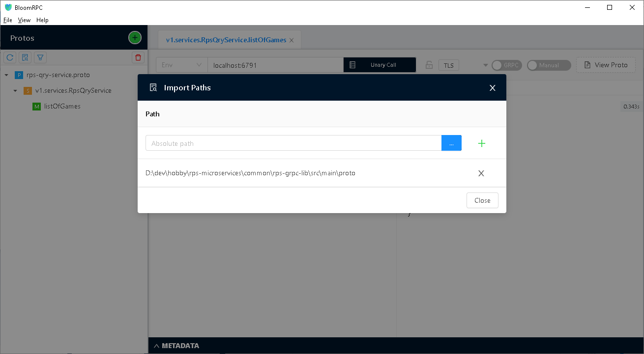Click the green plus to add path
644x354 pixels.
[x=482, y=143]
